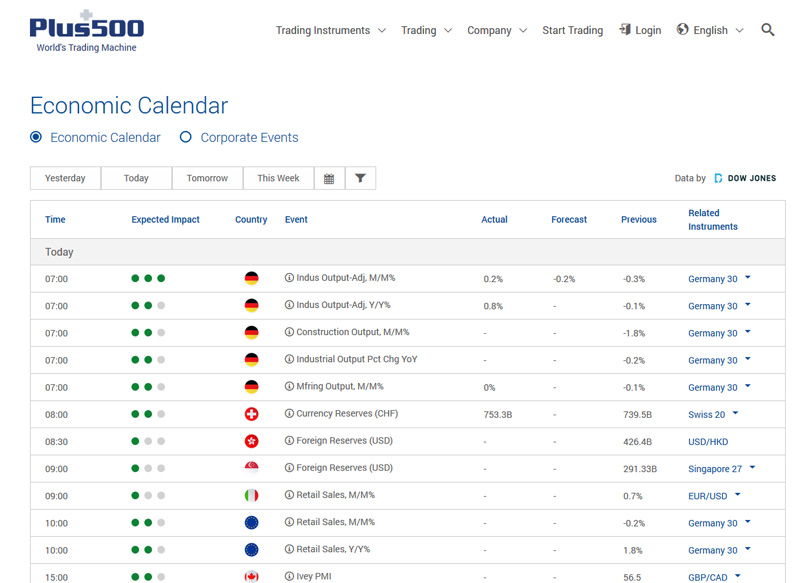
Task: Switch to the Tomorrow tab
Action: pyautogui.click(x=207, y=179)
